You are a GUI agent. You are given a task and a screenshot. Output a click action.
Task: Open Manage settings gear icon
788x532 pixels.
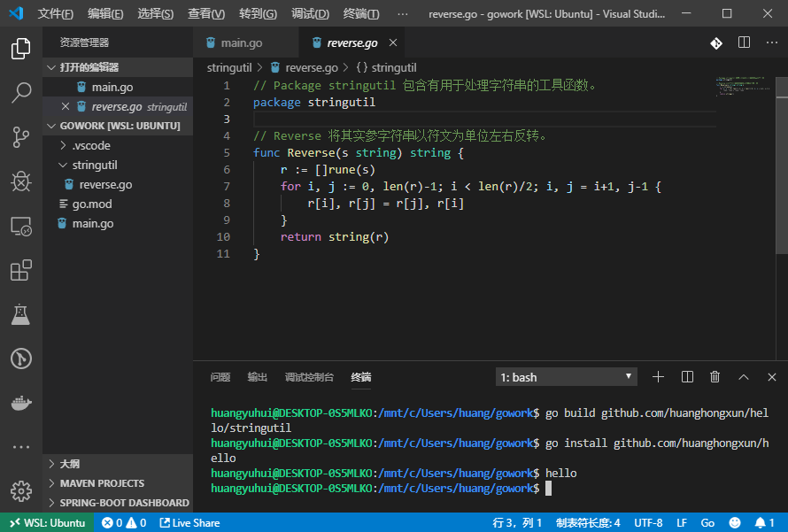coord(20,490)
